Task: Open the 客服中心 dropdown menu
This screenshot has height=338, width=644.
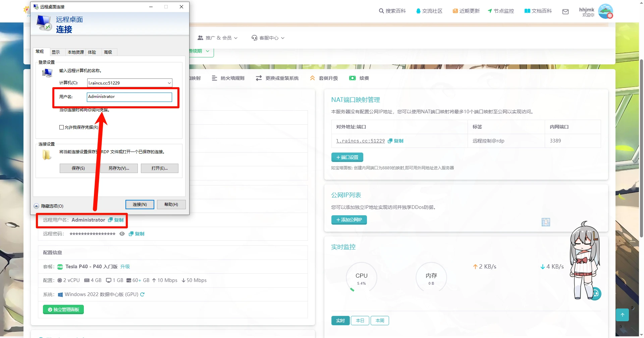Action: tap(268, 38)
